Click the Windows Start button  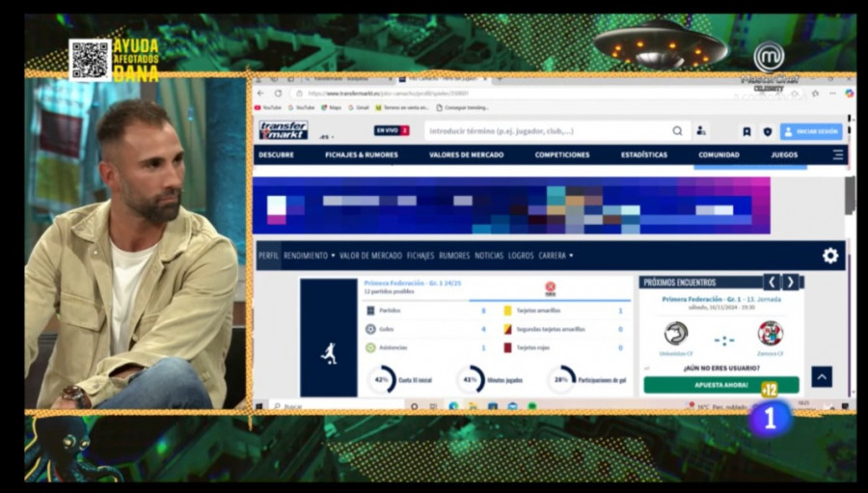click(x=259, y=406)
